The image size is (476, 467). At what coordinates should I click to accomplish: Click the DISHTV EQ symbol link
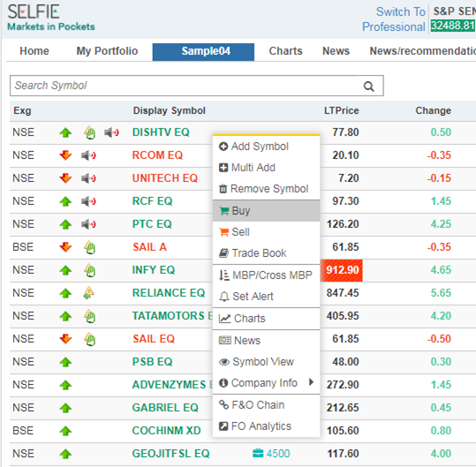click(161, 132)
